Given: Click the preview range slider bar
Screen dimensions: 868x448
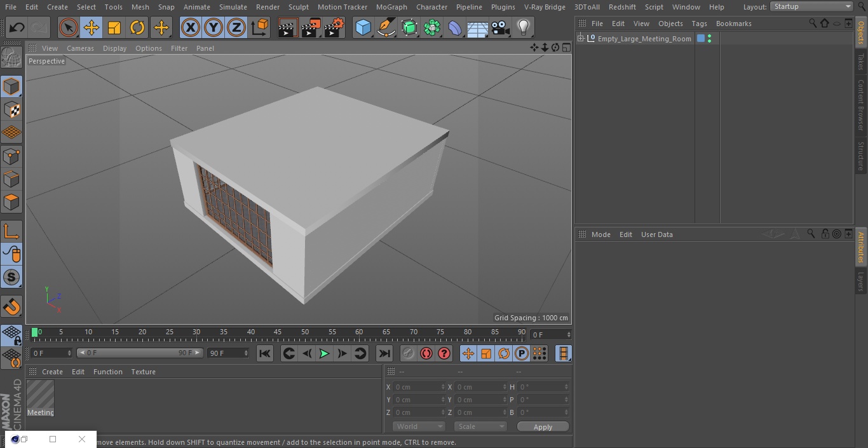Looking at the screenshot, I should pyautogui.click(x=140, y=353).
